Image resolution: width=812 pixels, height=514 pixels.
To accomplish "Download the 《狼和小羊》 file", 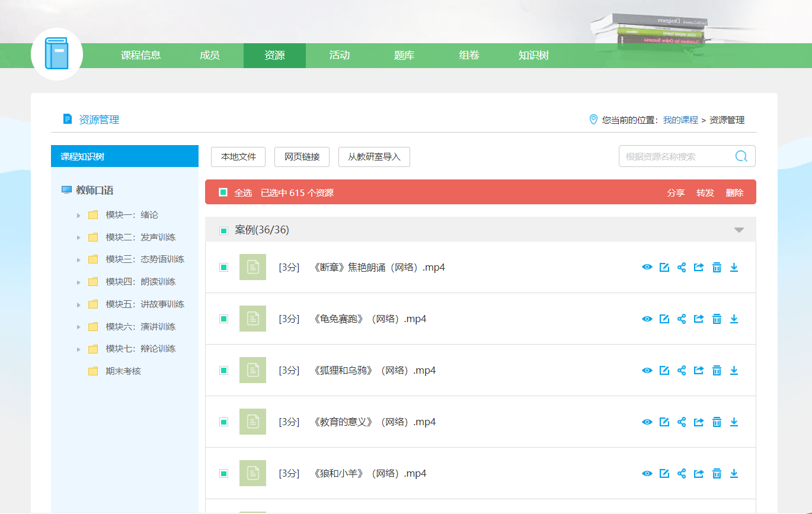I will 734,473.
